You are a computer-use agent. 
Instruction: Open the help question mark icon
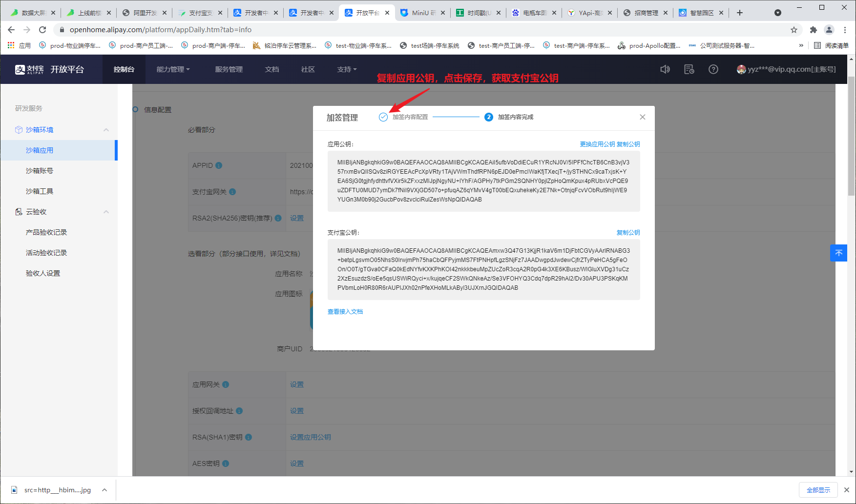coord(713,69)
